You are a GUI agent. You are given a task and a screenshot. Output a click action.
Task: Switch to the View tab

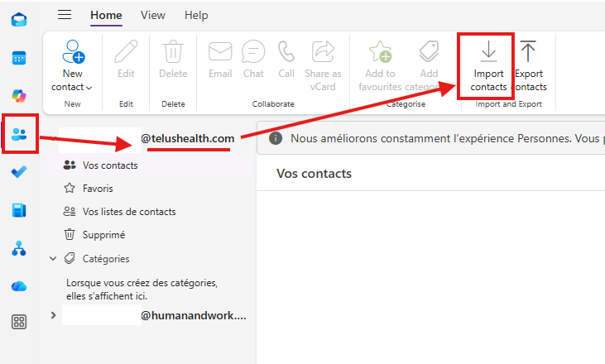(x=153, y=16)
